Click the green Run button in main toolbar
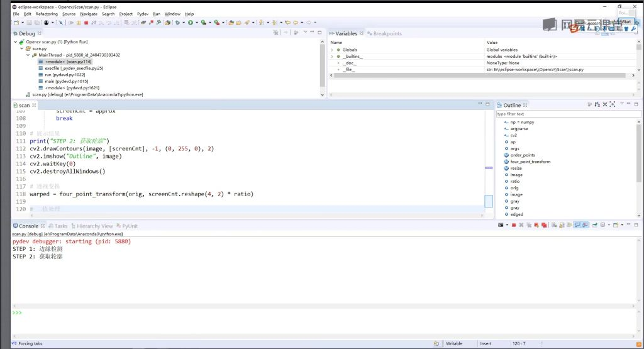The image size is (644, 349). pos(191,23)
